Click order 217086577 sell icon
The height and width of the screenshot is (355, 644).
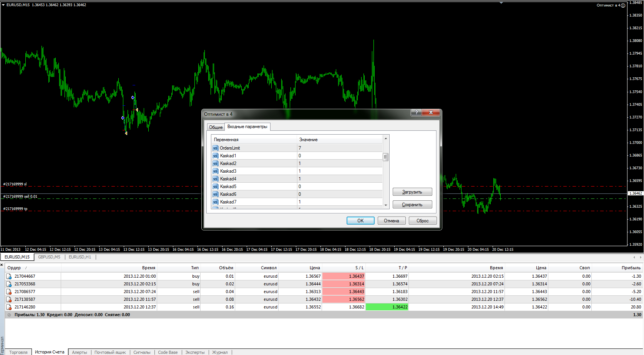click(9, 292)
